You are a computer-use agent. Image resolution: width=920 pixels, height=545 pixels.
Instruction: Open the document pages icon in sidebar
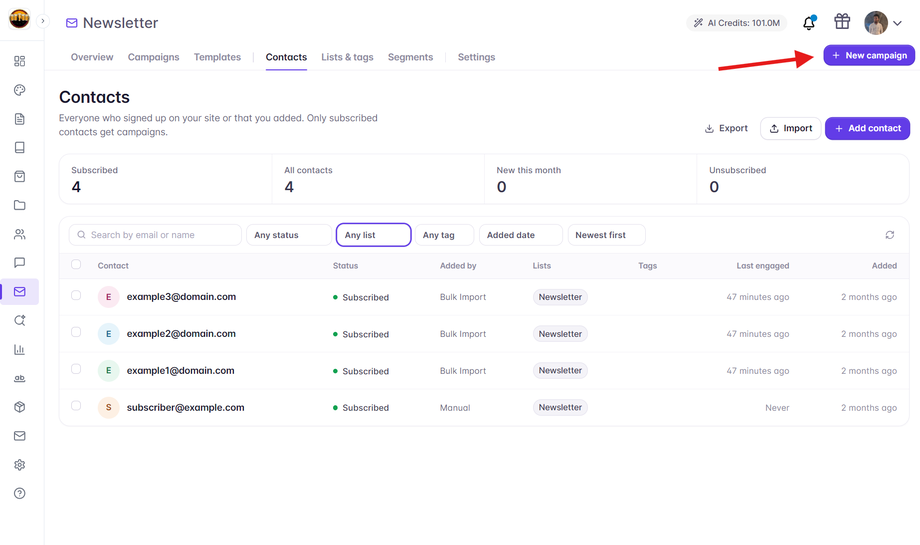tap(19, 119)
